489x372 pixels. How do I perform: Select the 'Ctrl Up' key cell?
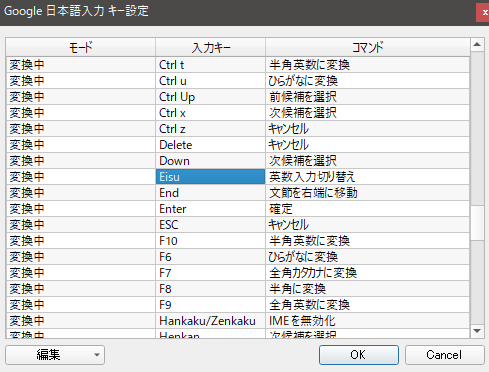(211, 97)
